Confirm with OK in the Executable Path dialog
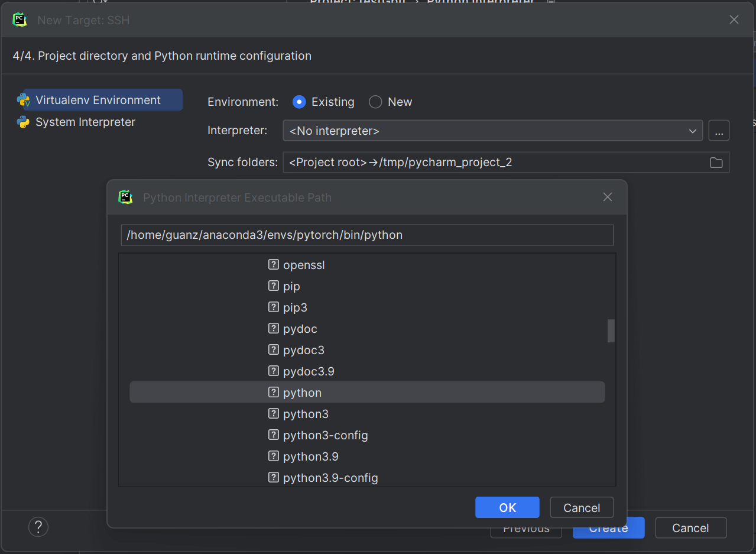Viewport: 756px width, 554px height. [507, 507]
